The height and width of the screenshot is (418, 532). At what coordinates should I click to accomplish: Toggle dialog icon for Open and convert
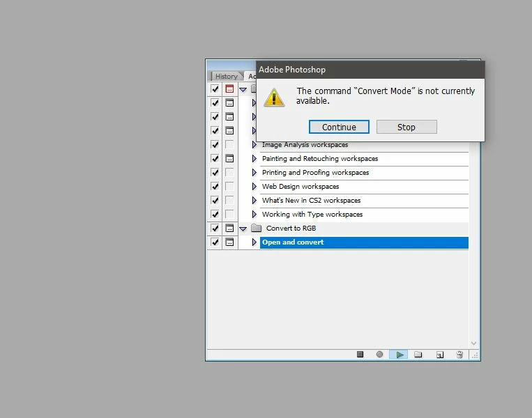coord(229,242)
